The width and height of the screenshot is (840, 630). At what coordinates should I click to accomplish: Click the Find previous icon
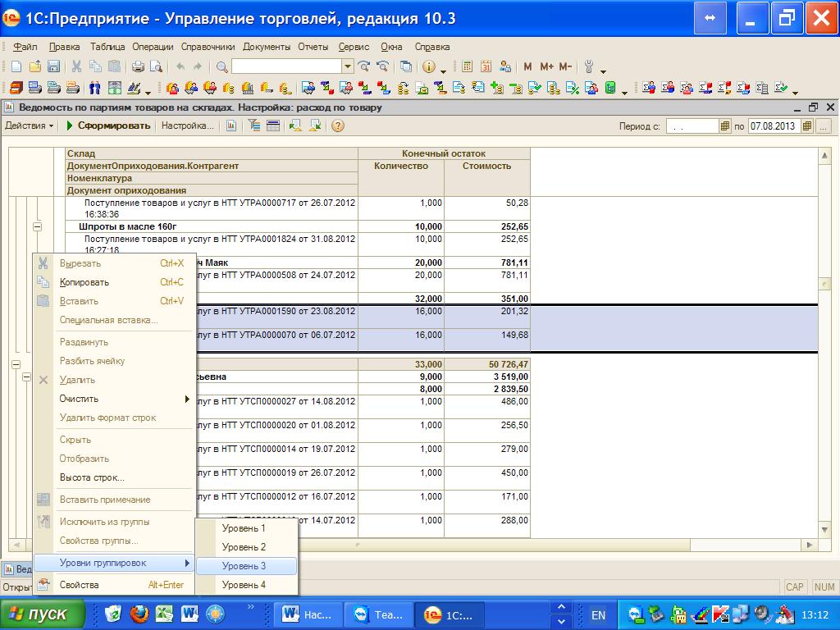click(382, 66)
